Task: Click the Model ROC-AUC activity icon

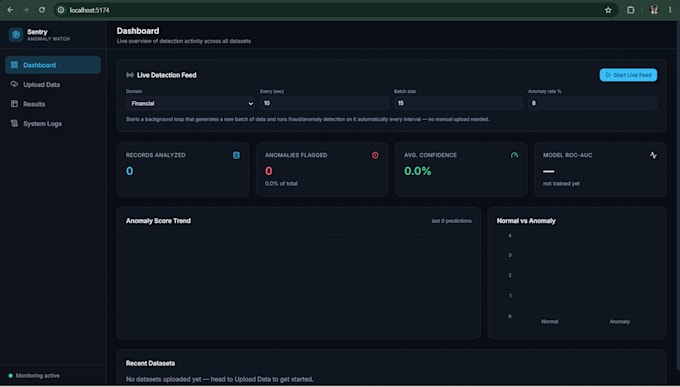Action: coord(653,155)
